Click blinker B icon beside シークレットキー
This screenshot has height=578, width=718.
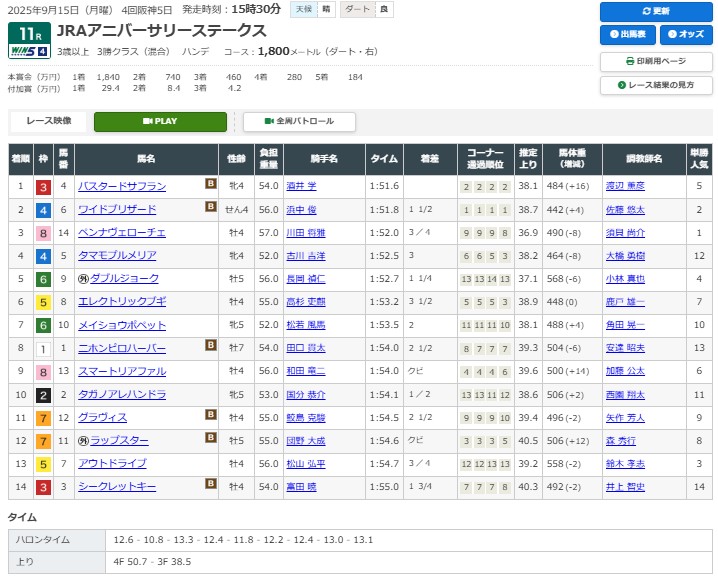(211, 484)
